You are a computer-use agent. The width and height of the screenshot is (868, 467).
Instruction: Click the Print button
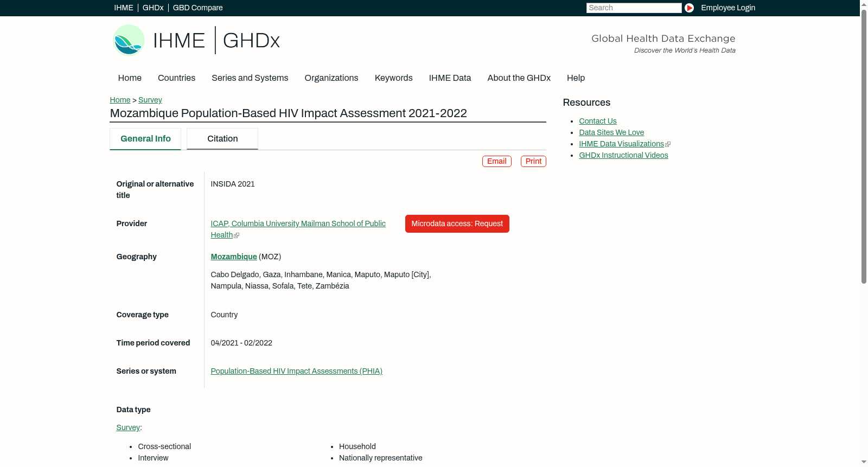click(533, 161)
